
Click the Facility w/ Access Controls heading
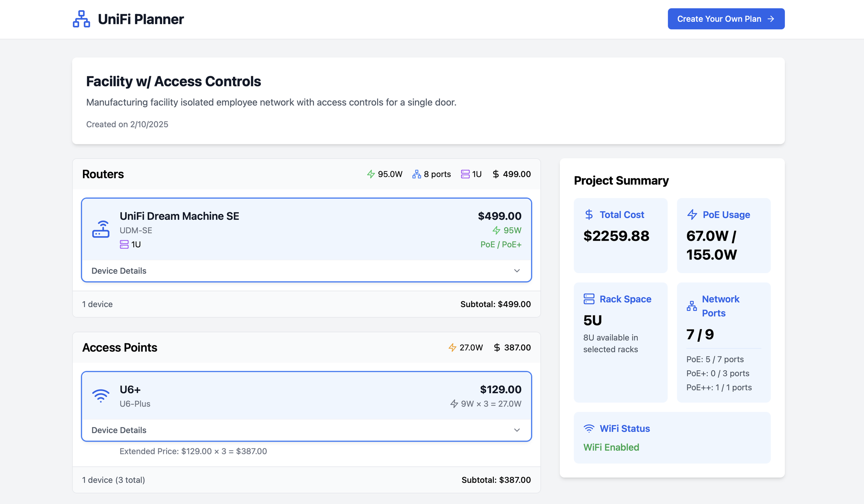(x=173, y=82)
